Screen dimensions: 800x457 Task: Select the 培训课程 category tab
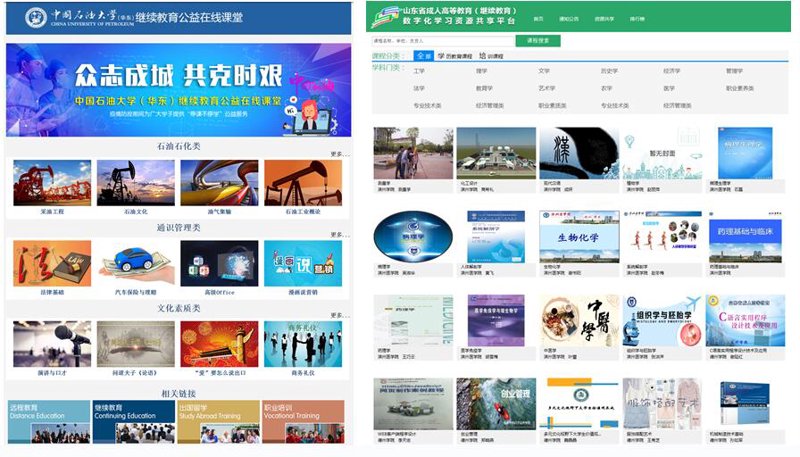click(491, 56)
